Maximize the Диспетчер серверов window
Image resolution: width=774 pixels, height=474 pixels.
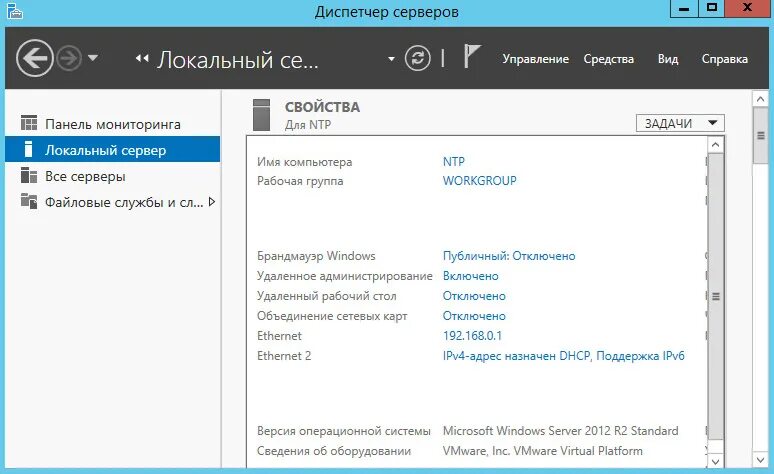pyautogui.click(x=712, y=9)
